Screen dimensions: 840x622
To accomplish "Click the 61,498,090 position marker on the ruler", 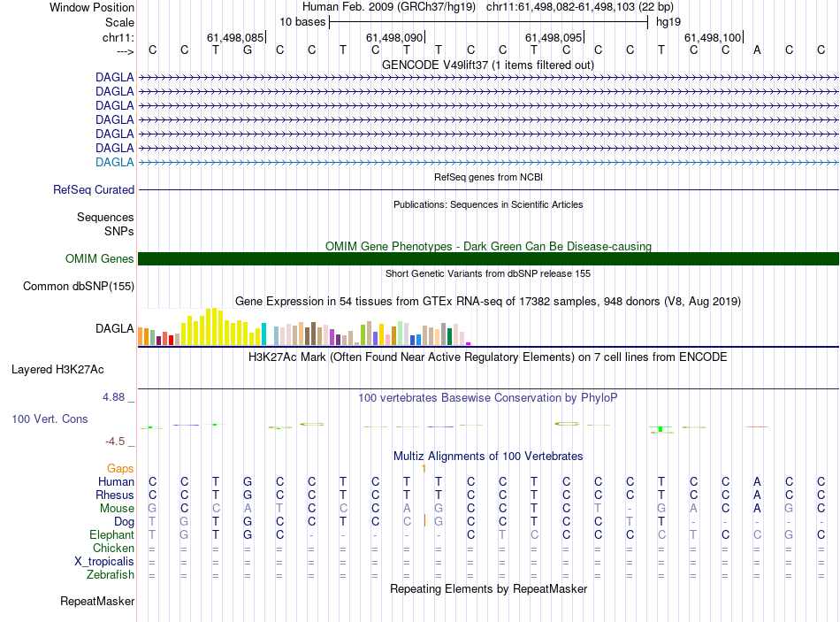I will 395,37.
